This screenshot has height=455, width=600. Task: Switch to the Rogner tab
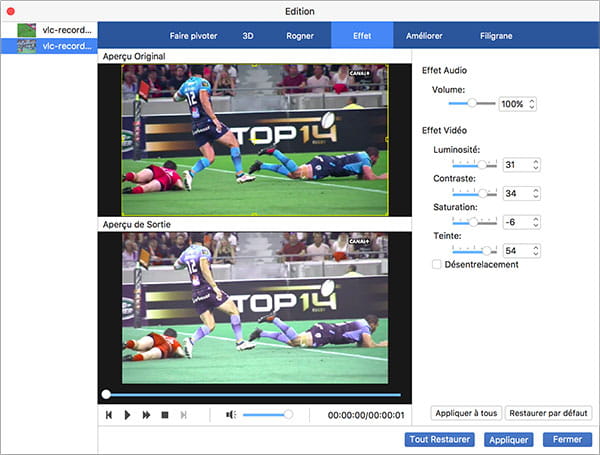[300, 36]
